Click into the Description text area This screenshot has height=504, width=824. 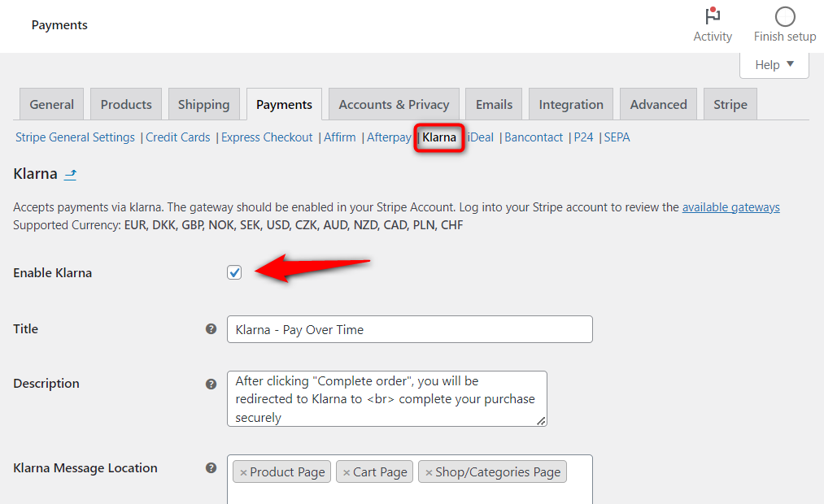pyautogui.click(x=386, y=398)
